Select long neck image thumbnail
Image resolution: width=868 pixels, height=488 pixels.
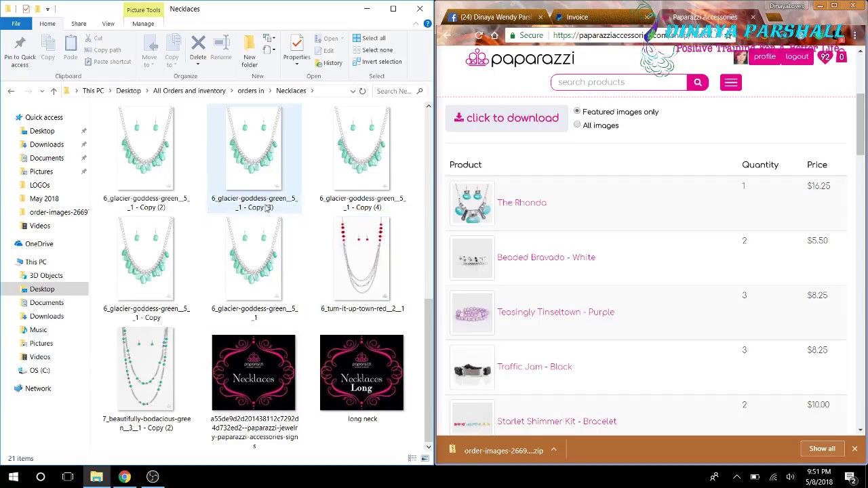click(x=361, y=373)
